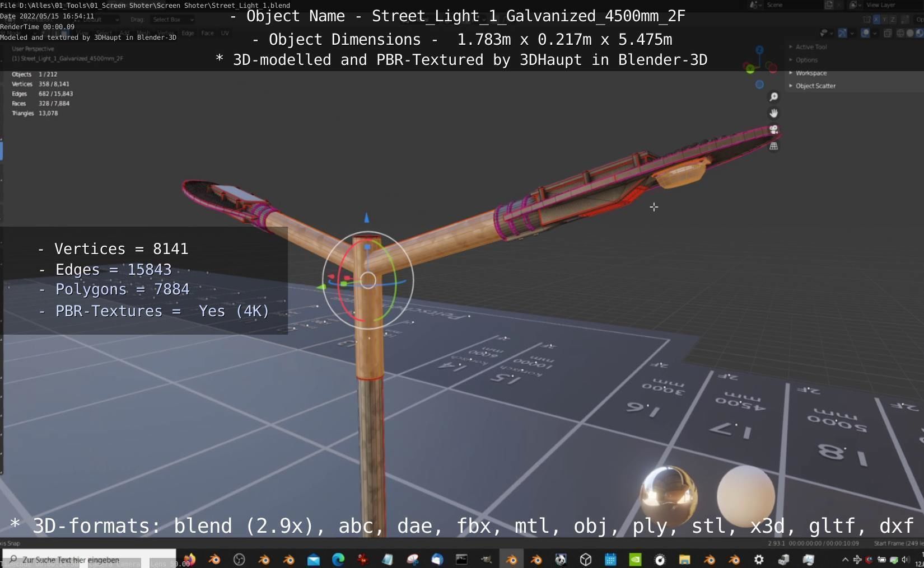The image size is (924, 568).
Task: Open object visibility and selectability dropdown
Action: pos(827,33)
